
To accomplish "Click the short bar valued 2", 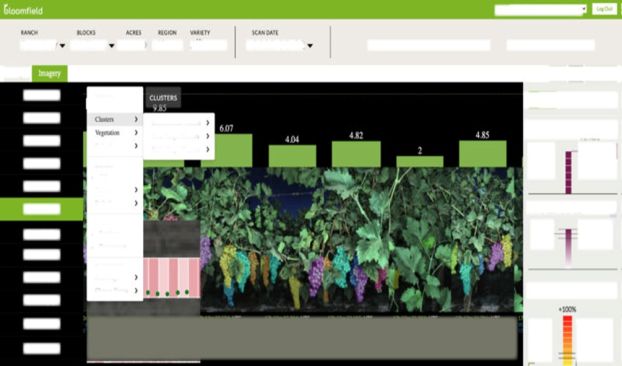I will pyautogui.click(x=420, y=161).
